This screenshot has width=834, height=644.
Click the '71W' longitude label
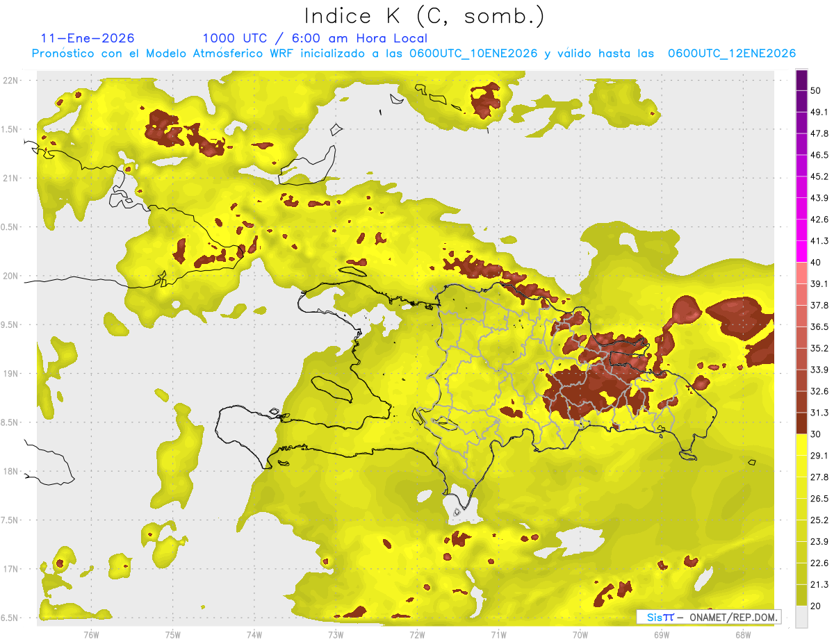(498, 634)
